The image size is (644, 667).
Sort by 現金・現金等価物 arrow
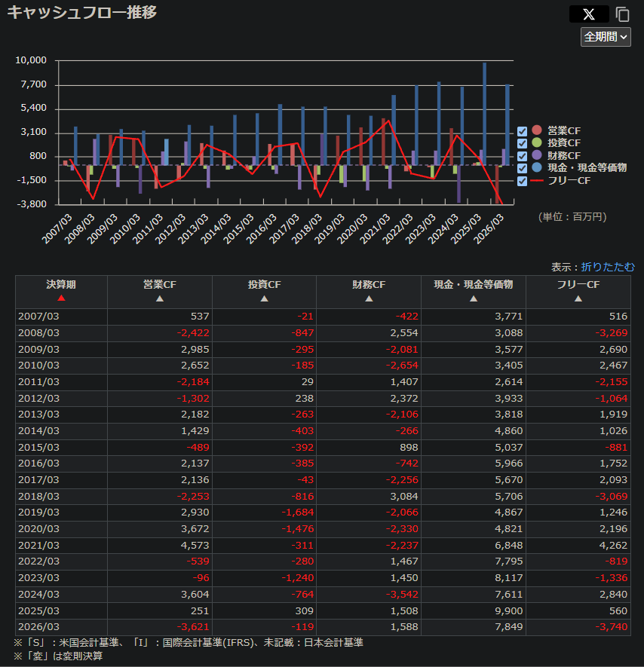point(474,298)
